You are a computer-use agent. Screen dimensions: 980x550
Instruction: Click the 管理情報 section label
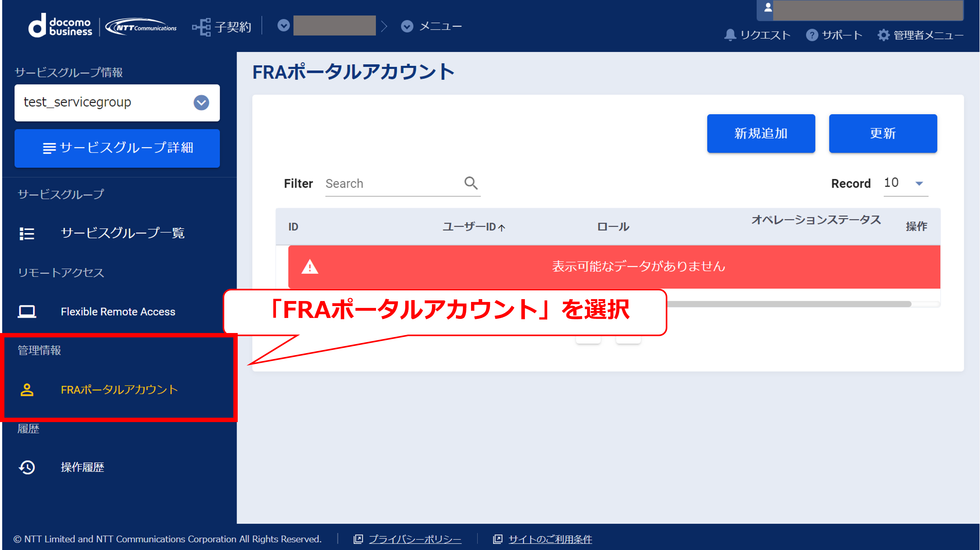point(39,350)
